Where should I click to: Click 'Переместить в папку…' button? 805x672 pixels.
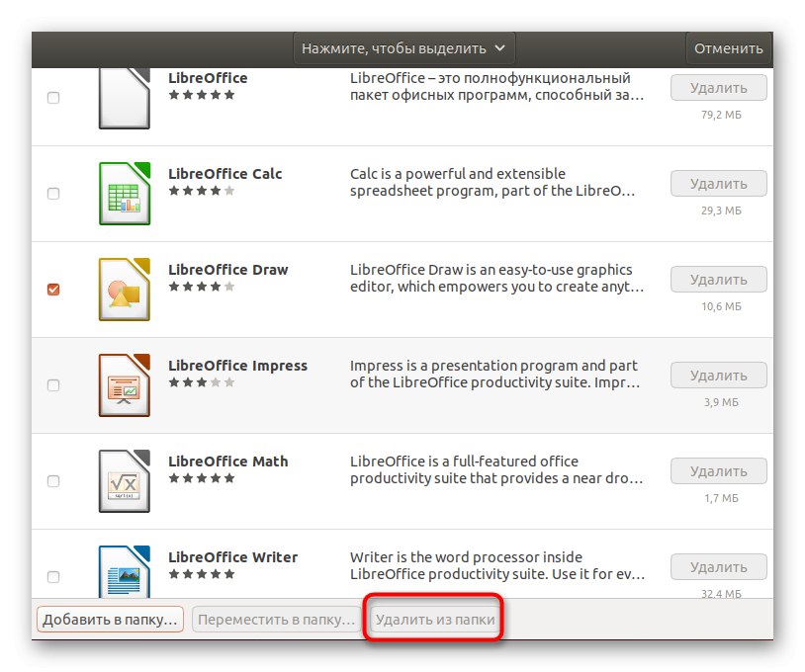coord(276,620)
